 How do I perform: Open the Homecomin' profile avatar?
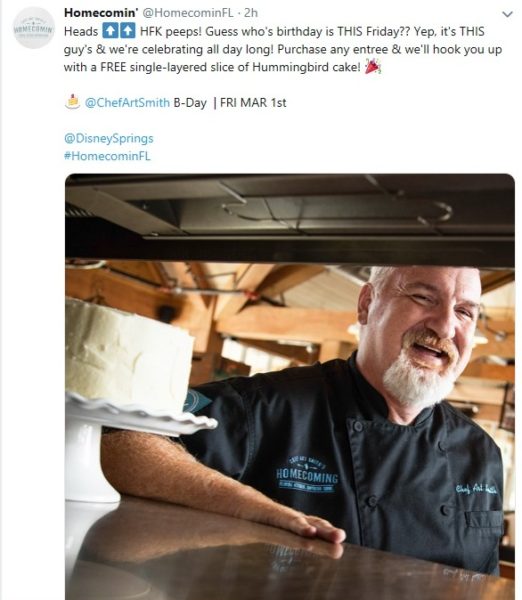34,28
